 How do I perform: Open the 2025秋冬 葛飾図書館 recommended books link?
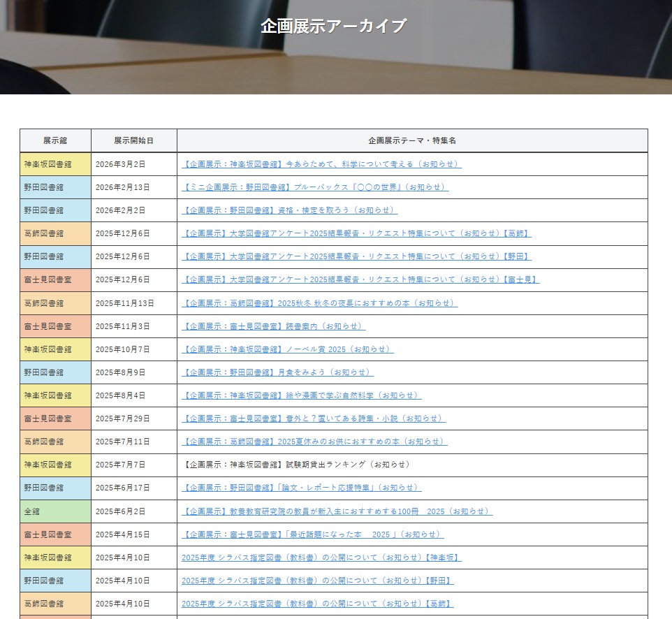point(319,303)
